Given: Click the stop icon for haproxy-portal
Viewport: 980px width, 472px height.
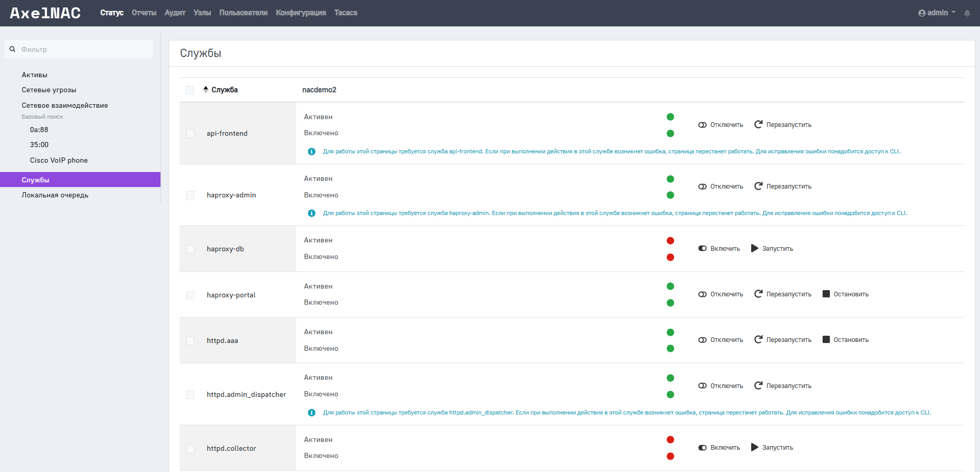Looking at the screenshot, I should (x=826, y=294).
